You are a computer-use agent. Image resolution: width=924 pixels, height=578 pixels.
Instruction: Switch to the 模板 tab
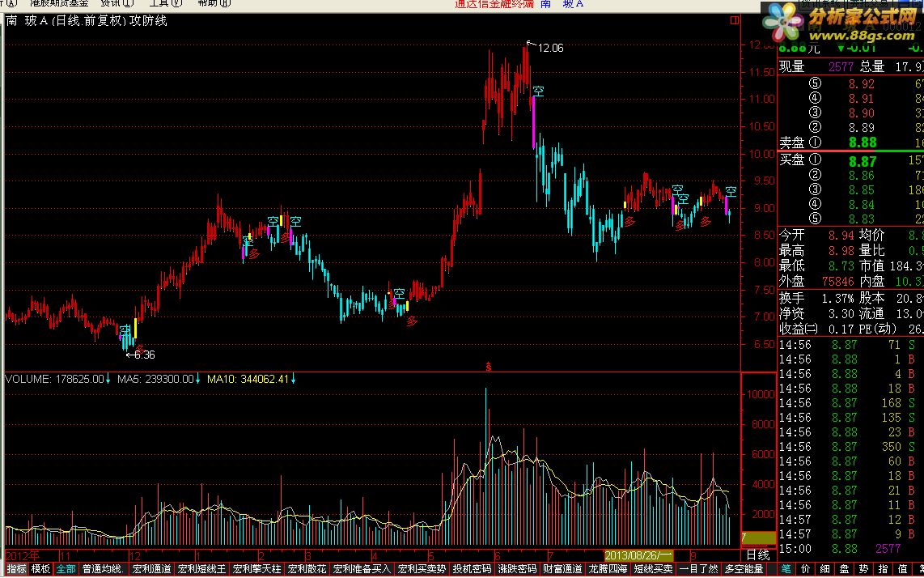pos(41,570)
